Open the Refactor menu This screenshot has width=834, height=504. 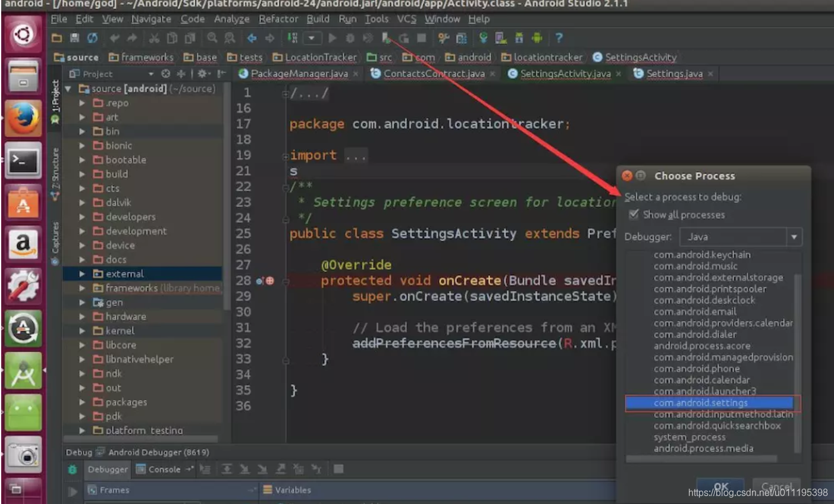point(278,19)
